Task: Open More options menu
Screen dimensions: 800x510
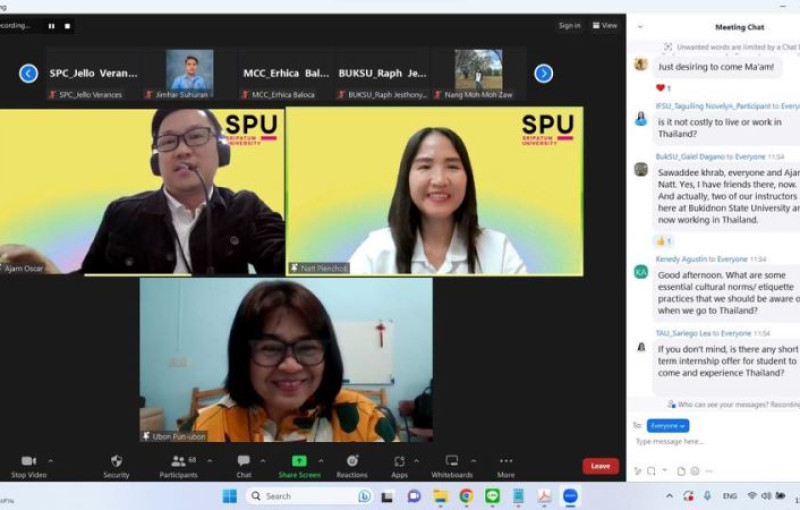Action: 506,467
